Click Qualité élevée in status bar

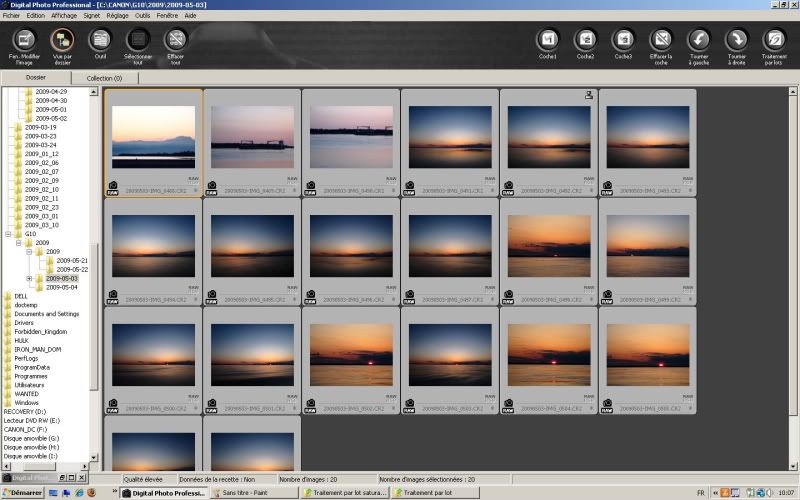tap(143, 480)
